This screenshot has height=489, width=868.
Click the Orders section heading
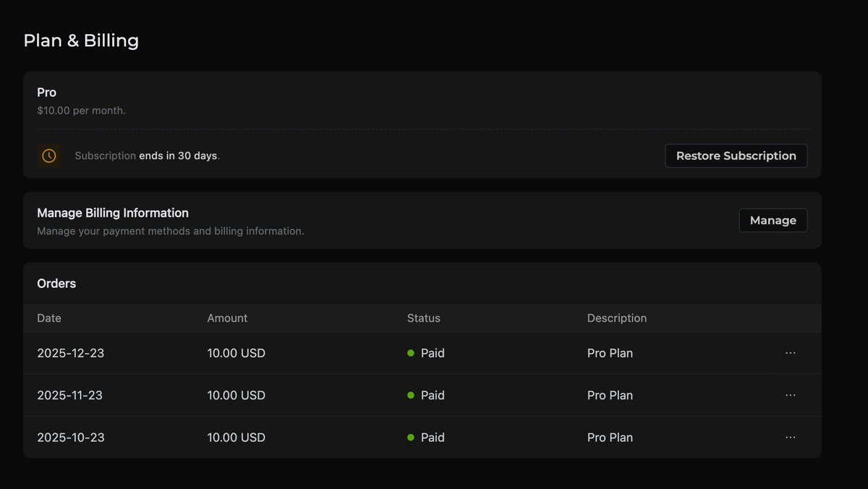click(x=56, y=284)
